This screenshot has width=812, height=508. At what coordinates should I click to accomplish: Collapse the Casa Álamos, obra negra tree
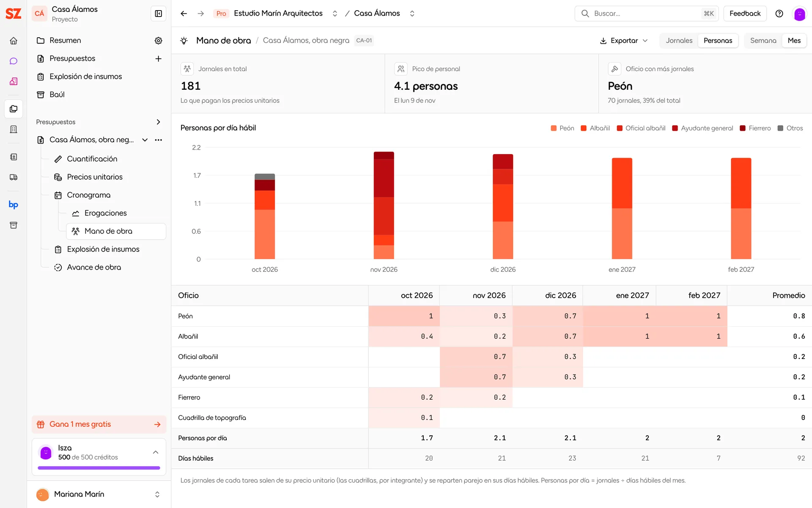click(145, 140)
